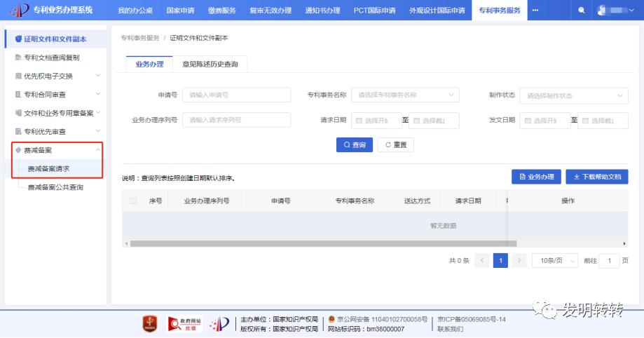Click the 请求日期 column header
The image size is (644, 338).
(x=468, y=201)
